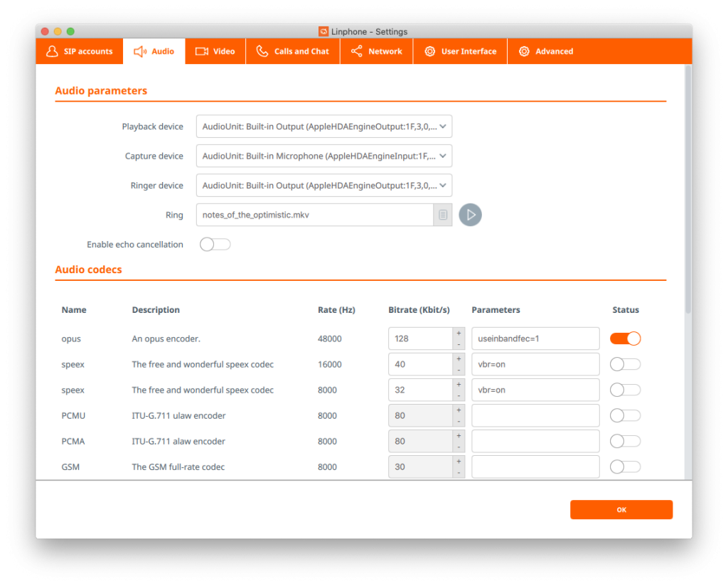This screenshot has width=728, height=586.
Task: Disable the opus codec
Action: click(626, 339)
